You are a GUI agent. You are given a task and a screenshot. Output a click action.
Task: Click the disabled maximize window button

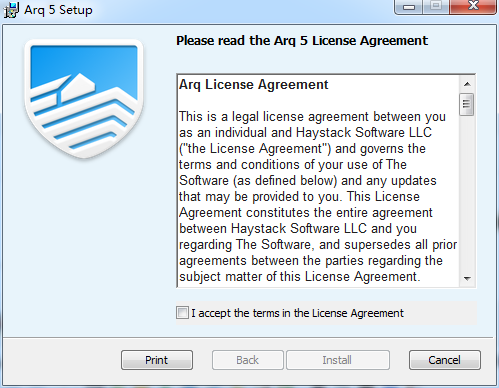click(436, 7)
